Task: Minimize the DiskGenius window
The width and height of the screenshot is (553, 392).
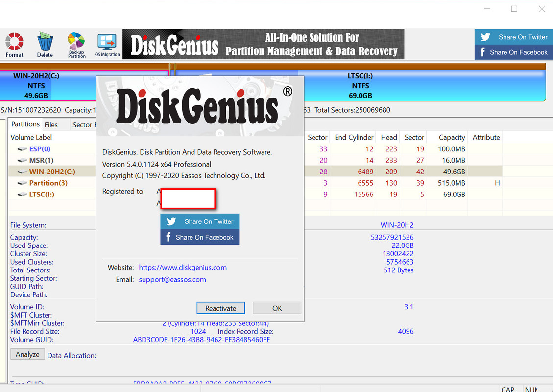Action: [487, 9]
